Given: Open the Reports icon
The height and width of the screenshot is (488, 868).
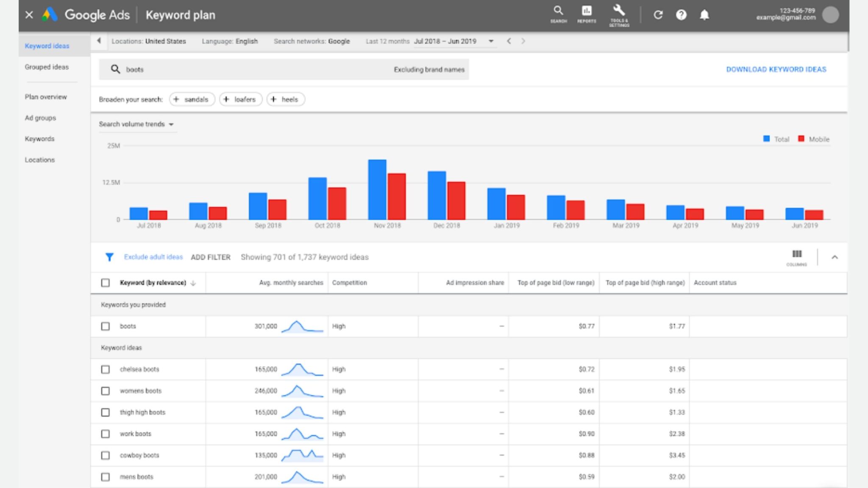Looking at the screenshot, I should pyautogui.click(x=586, y=12).
